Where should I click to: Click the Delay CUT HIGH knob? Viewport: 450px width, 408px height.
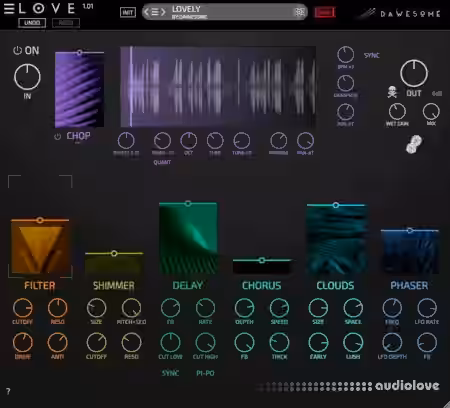(205, 343)
